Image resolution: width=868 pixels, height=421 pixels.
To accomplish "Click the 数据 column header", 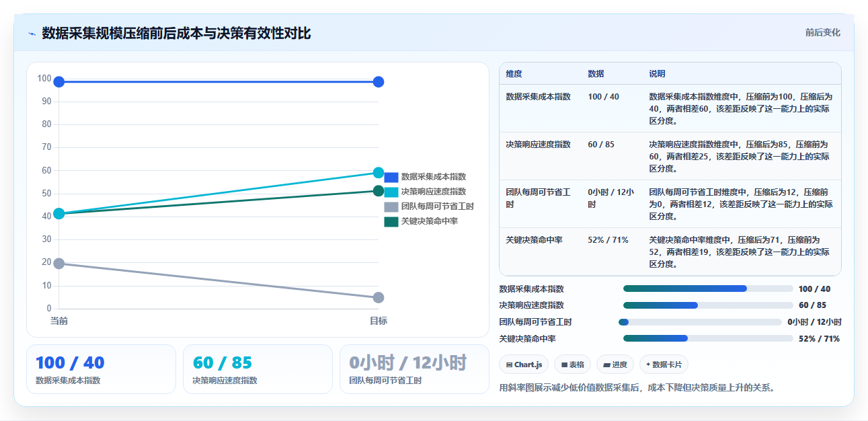I will (596, 74).
